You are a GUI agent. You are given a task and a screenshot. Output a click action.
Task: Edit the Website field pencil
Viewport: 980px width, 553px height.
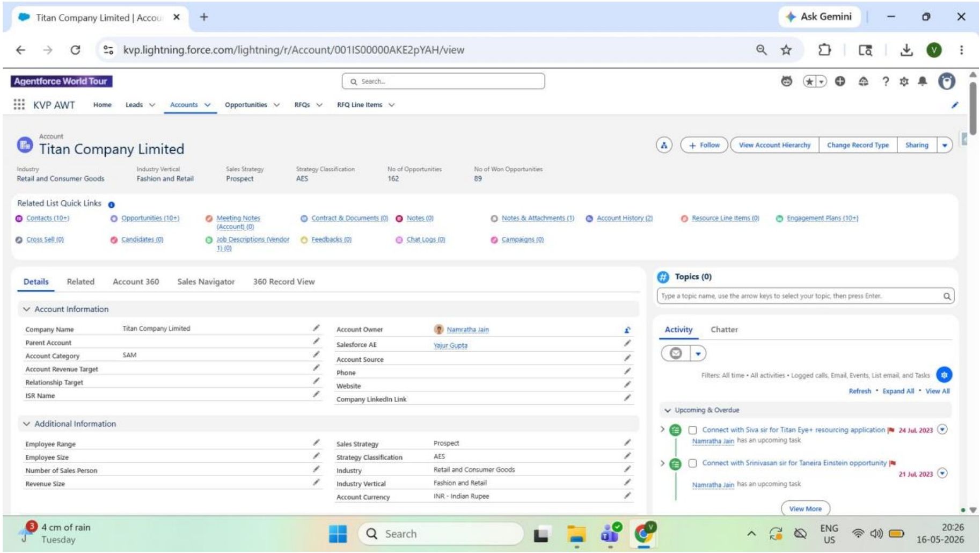[627, 385]
